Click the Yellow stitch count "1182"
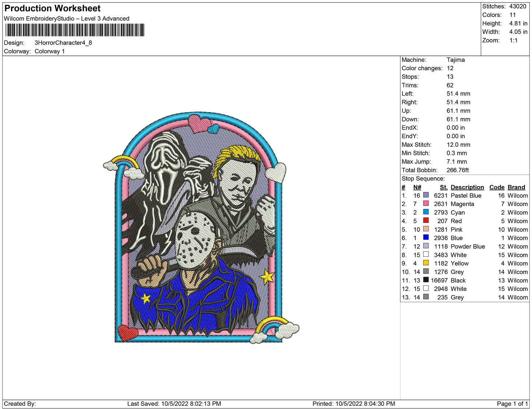Screen dimensions: 532x409 click(441, 263)
